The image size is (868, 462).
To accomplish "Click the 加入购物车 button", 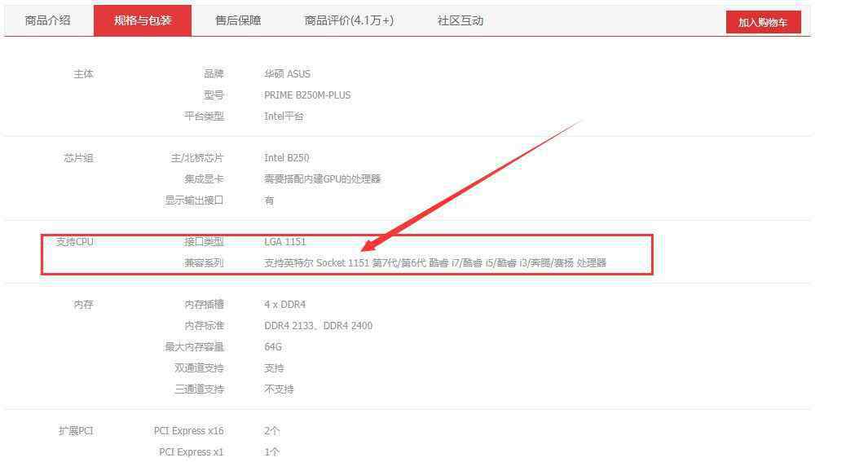I will click(x=763, y=22).
